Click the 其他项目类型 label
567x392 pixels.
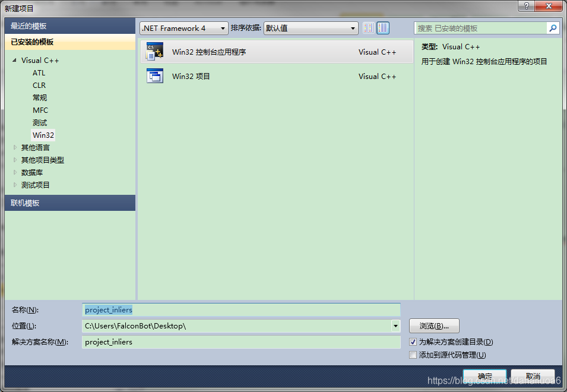(43, 160)
